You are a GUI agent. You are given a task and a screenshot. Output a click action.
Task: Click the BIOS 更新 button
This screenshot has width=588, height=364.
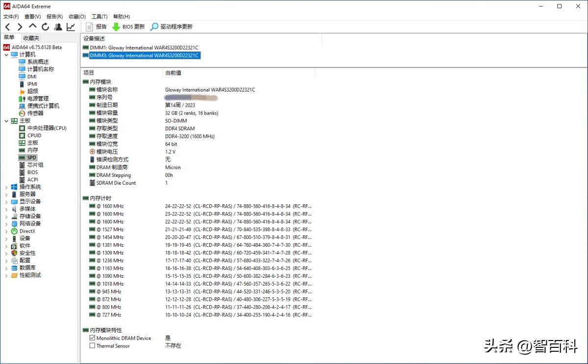coord(128,27)
